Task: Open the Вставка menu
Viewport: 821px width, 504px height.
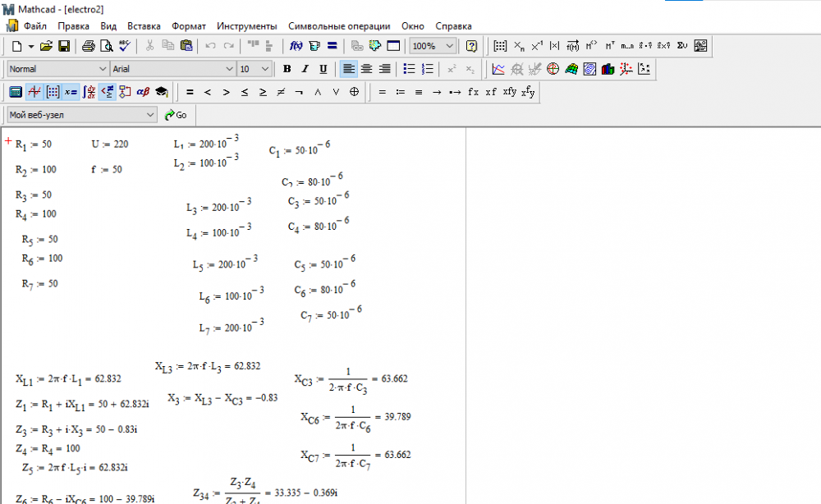Action: [x=144, y=26]
